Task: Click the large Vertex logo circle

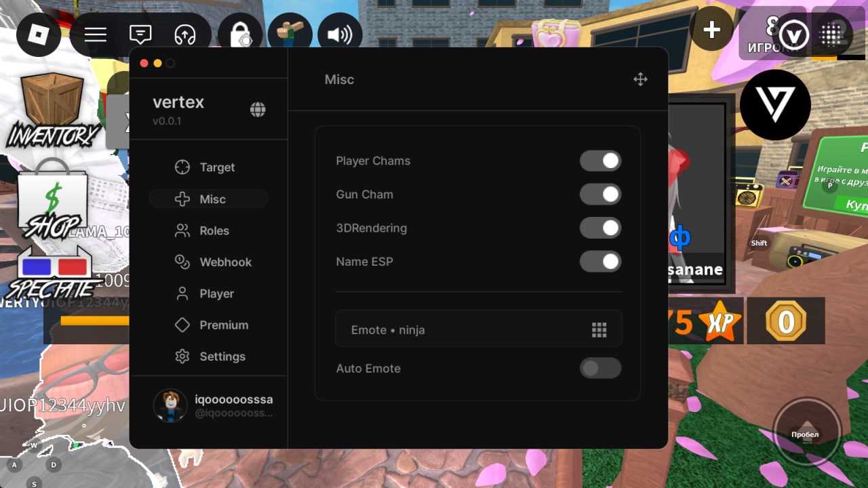Action: tap(775, 105)
